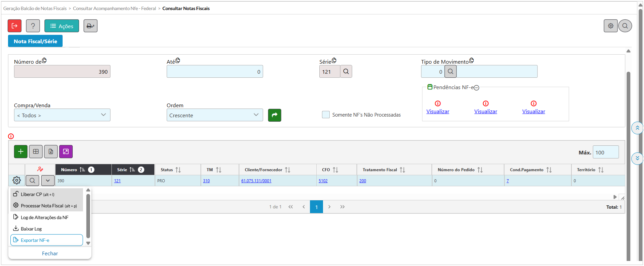Screen dimensions: 644x266
Task: Click the green add row plus button
Action: click(21, 152)
